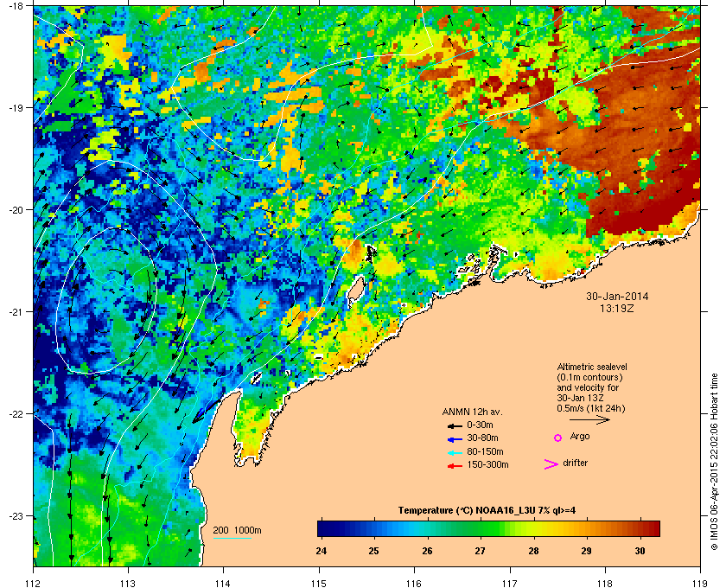The width and height of the screenshot is (726, 588).
Task: Click the colorbar tick label '24'
Action: (x=321, y=551)
